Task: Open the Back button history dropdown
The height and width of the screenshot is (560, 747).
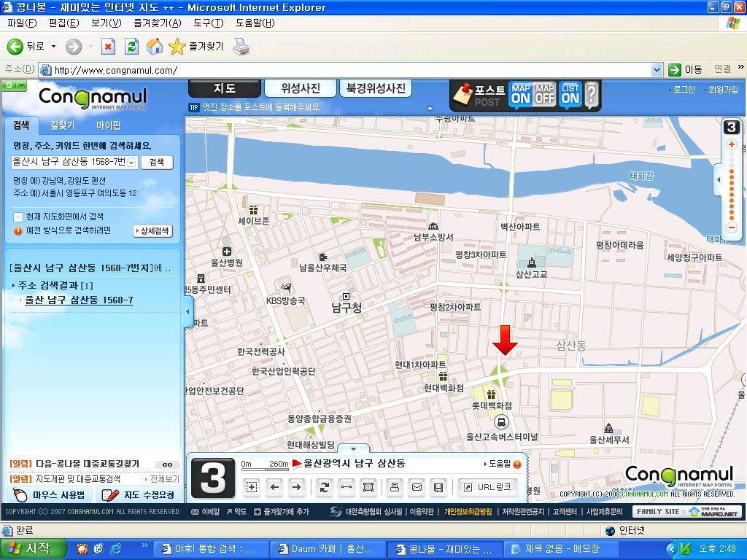Action: (x=53, y=46)
